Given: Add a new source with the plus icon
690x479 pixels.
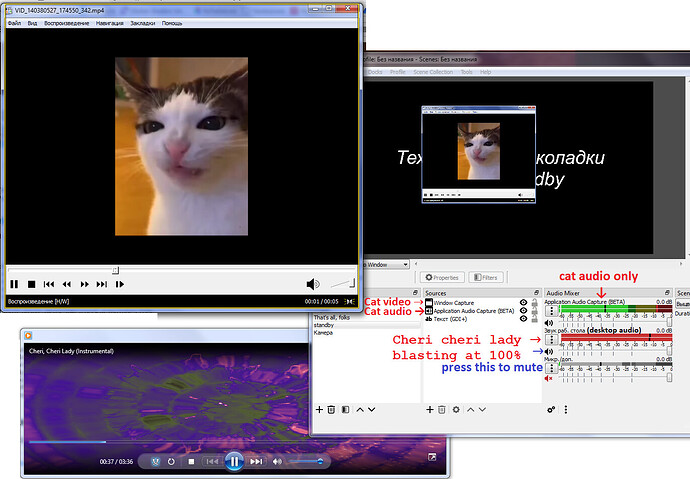Looking at the screenshot, I should tap(430, 410).
